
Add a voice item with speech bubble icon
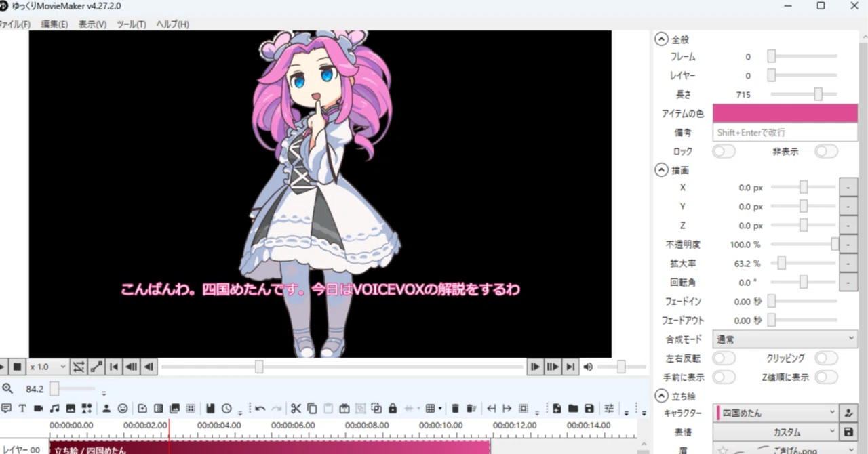click(6, 409)
